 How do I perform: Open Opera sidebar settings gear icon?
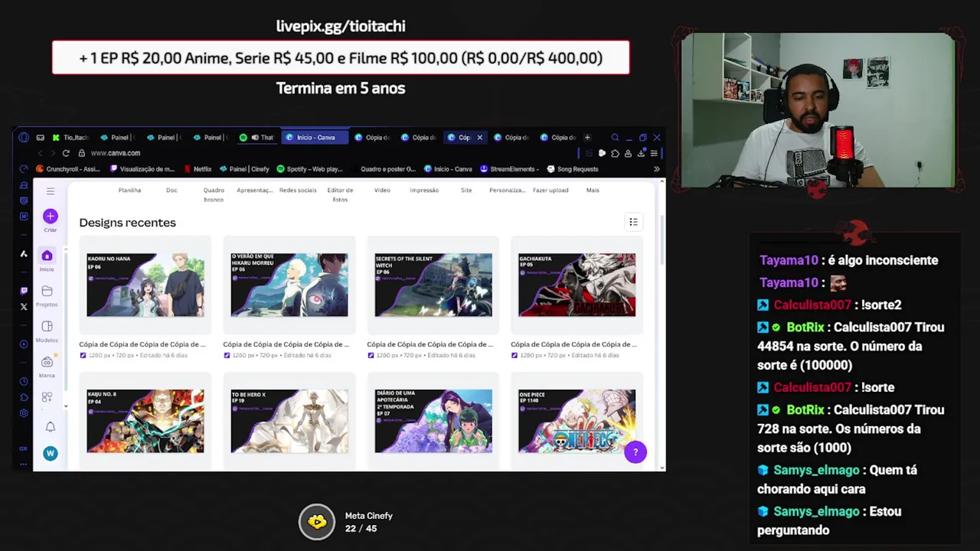click(24, 412)
